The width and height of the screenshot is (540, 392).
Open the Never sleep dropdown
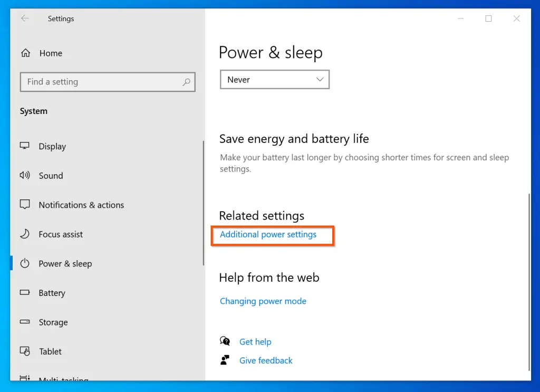point(274,80)
